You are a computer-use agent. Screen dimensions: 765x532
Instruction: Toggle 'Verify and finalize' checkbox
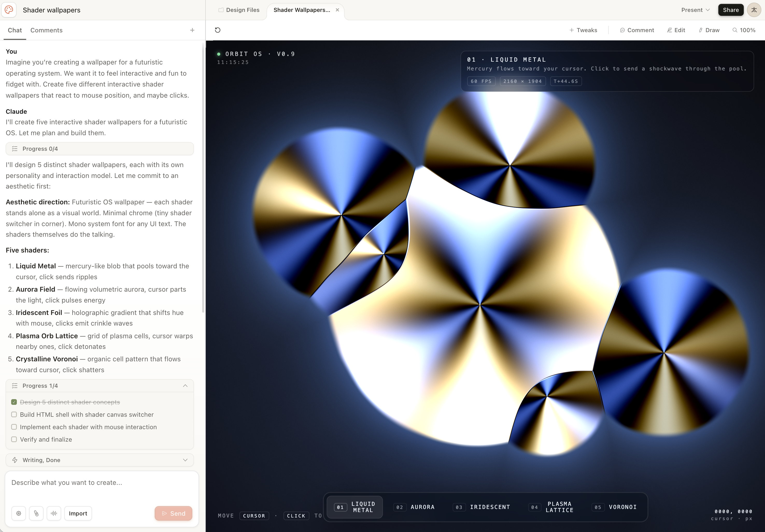click(14, 440)
